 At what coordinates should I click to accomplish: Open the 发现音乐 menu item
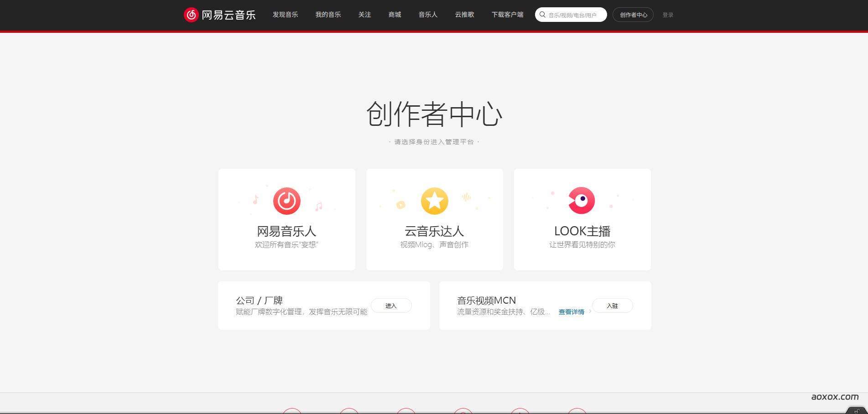coord(286,15)
